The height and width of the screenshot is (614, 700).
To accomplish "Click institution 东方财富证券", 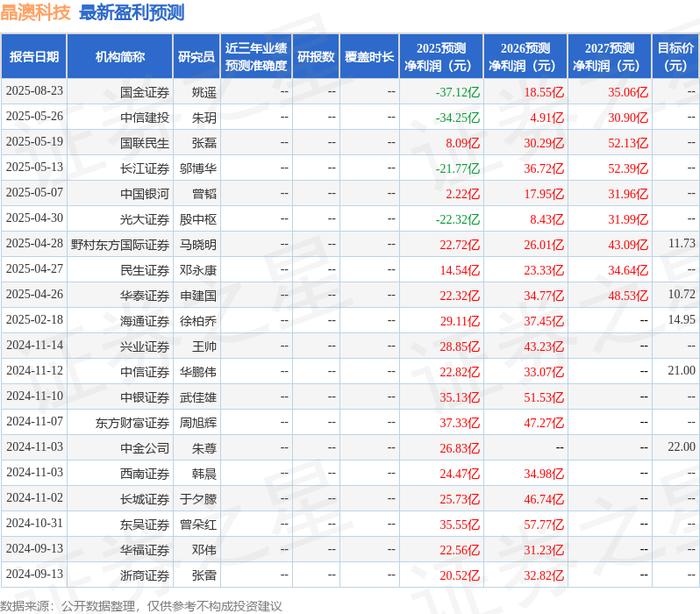I will pyautogui.click(x=132, y=423).
